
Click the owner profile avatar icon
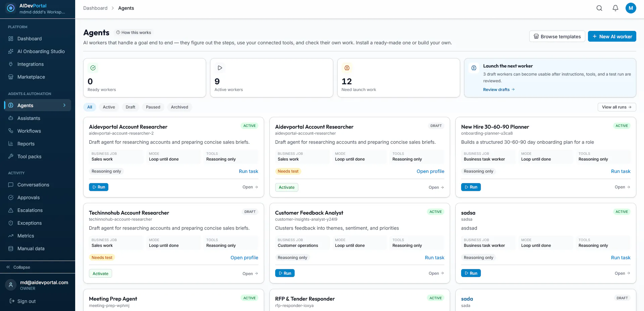tap(11, 285)
